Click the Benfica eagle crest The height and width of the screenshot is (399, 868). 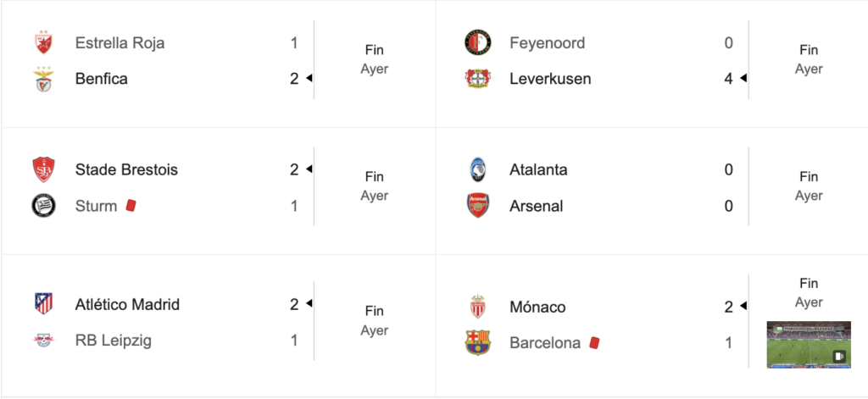(44, 79)
